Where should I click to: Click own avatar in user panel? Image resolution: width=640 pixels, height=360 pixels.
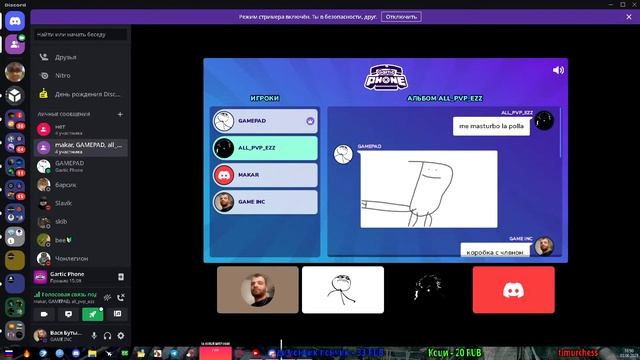click(x=40, y=336)
